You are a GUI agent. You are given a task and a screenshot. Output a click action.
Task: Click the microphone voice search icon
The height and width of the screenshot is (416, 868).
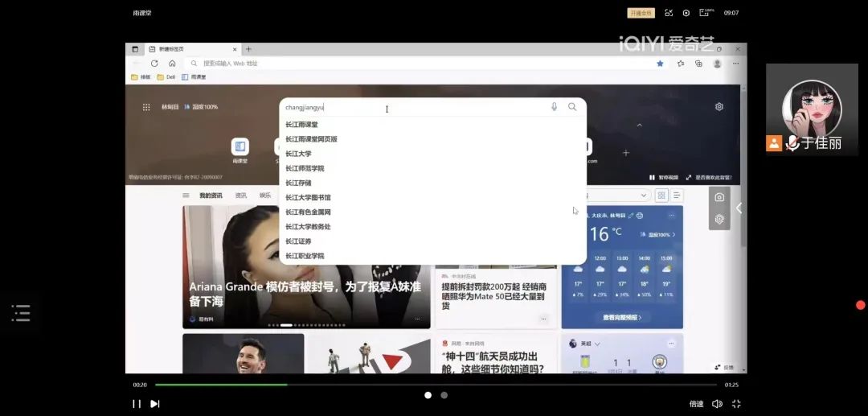(554, 107)
